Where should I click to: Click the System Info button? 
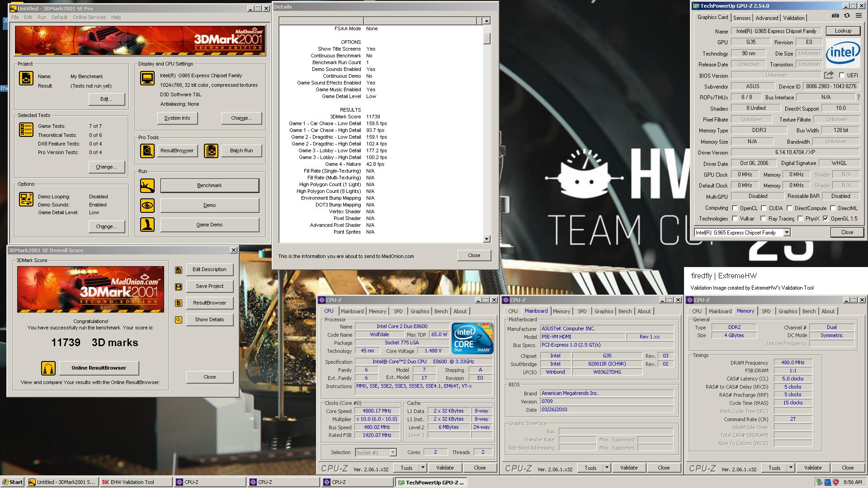177,118
